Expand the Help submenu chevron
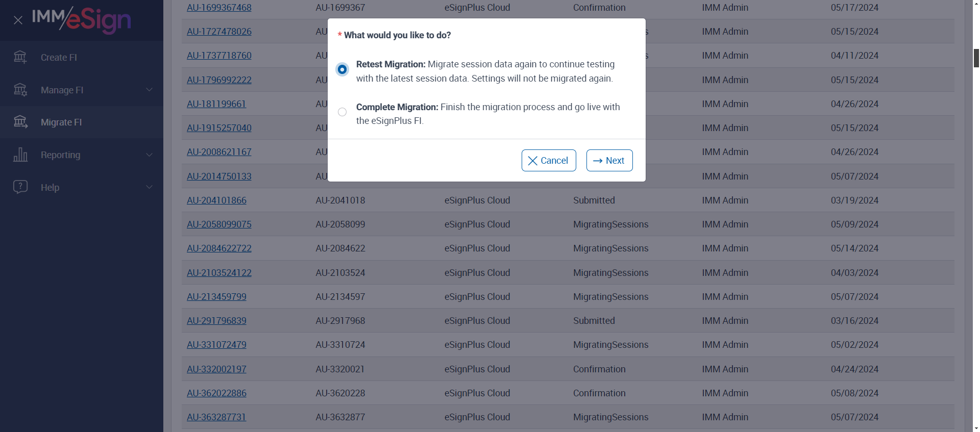Screen dimensions: 980x432 tap(149, 187)
